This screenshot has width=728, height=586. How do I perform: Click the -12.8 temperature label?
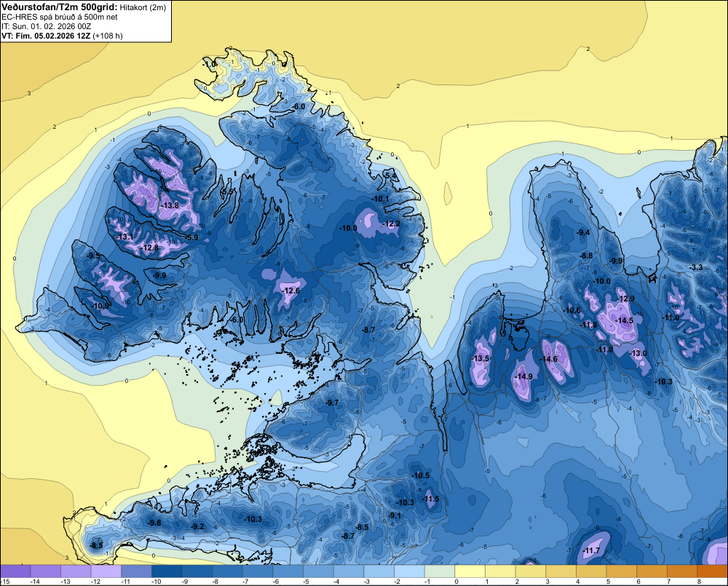[151, 248]
